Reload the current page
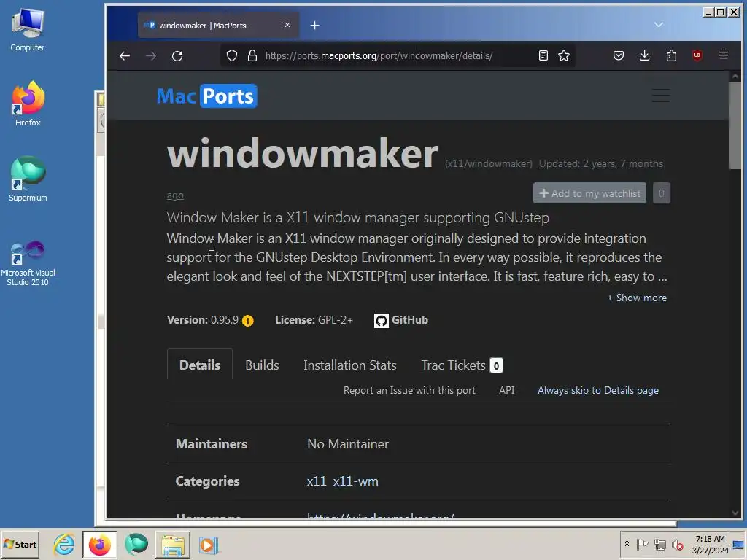 177,55
